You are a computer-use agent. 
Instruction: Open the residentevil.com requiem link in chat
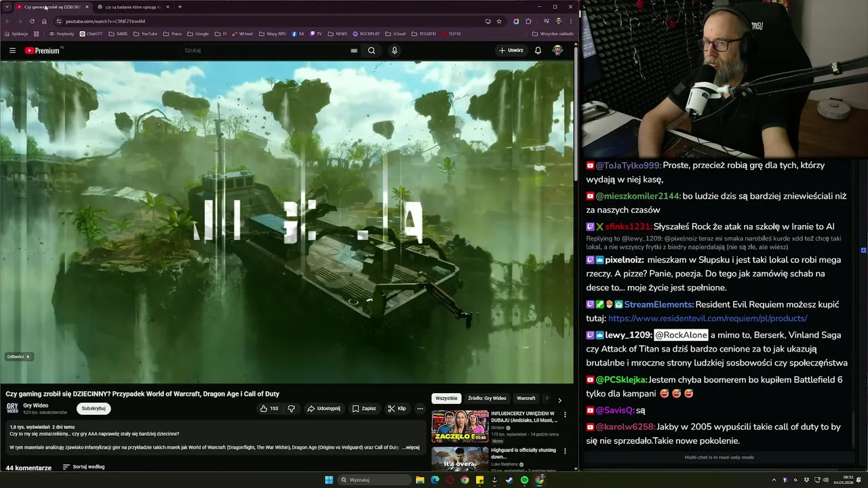click(x=707, y=319)
